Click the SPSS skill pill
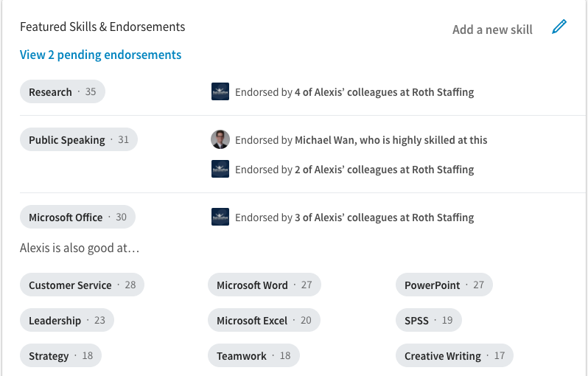 tap(428, 321)
